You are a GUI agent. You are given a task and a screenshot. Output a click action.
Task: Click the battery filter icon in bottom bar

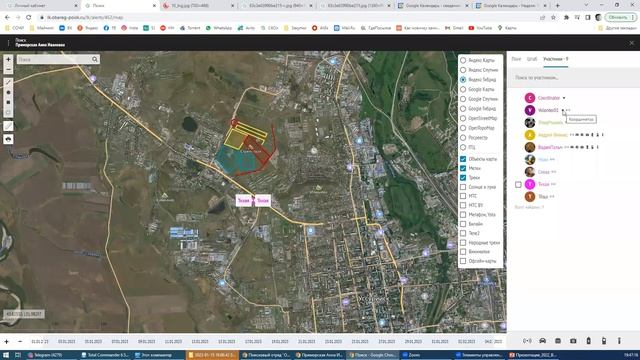[x=589, y=341]
